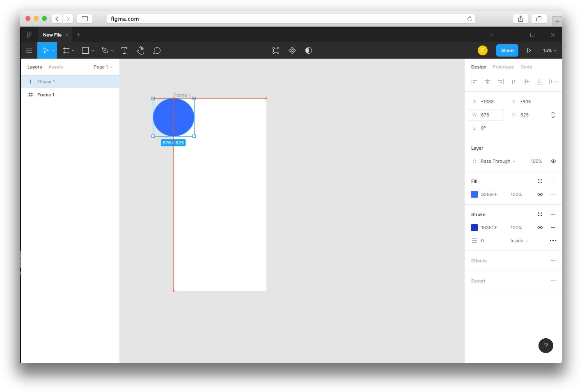Open the help question mark button

[x=545, y=346]
